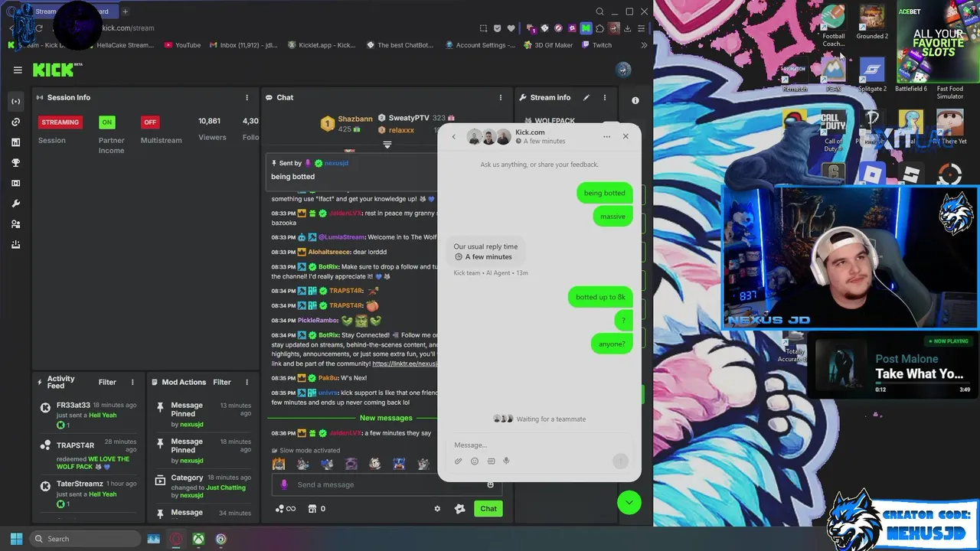Open Twitch bookmark
The width and height of the screenshot is (980, 551).
(596, 45)
